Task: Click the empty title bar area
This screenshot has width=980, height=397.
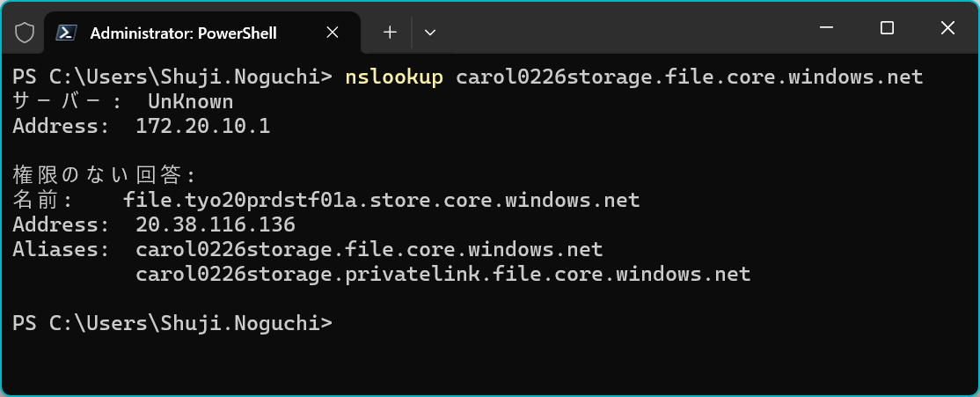Action: coord(616,28)
